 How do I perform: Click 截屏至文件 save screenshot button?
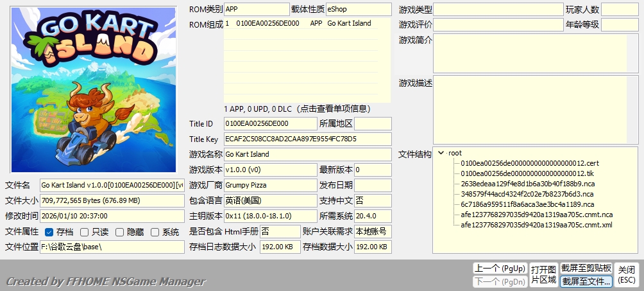(586, 281)
